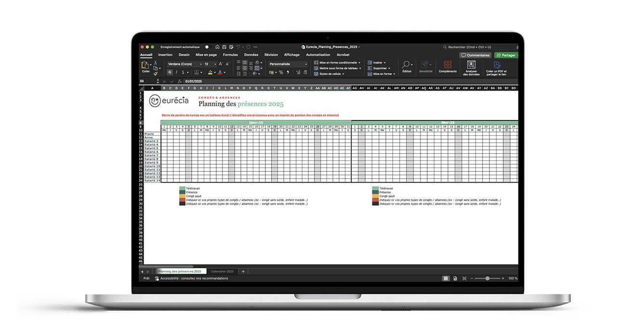Click the green Partager button
644x328 pixels.
(x=506, y=55)
